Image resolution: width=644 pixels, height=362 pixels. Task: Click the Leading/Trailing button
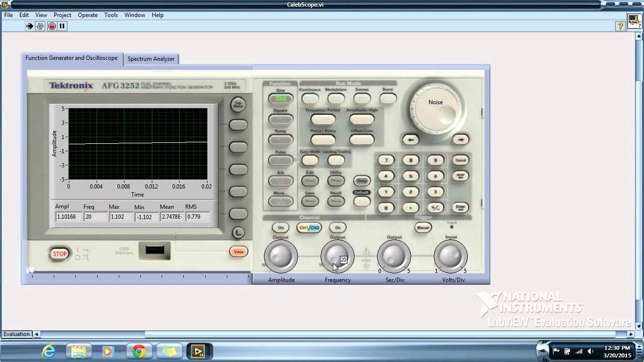336,160
